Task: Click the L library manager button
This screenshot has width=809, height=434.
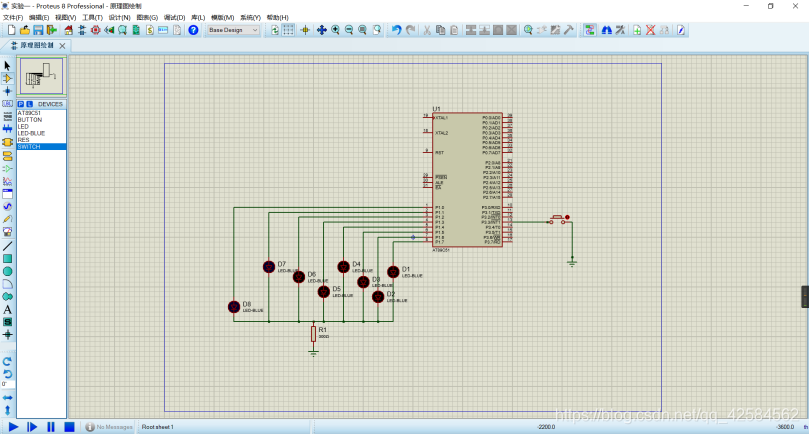Action: pyautogui.click(x=29, y=104)
